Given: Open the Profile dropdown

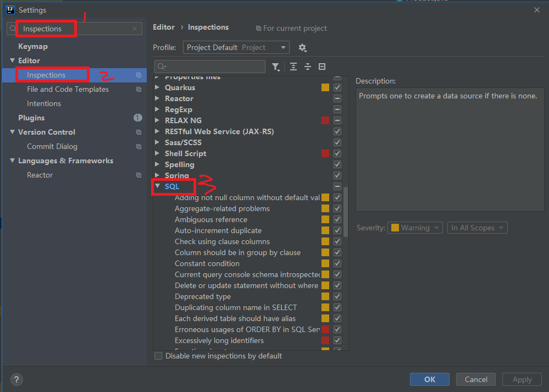Looking at the screenshot, I should 236,48.
